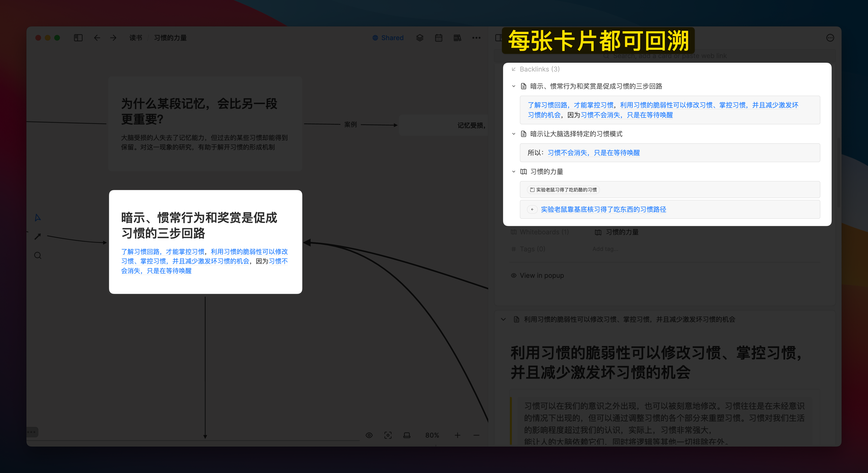Open backlink title 暗示、惯常行为和奖赏是促成习惯的三步回路

(x=596, y=86)
